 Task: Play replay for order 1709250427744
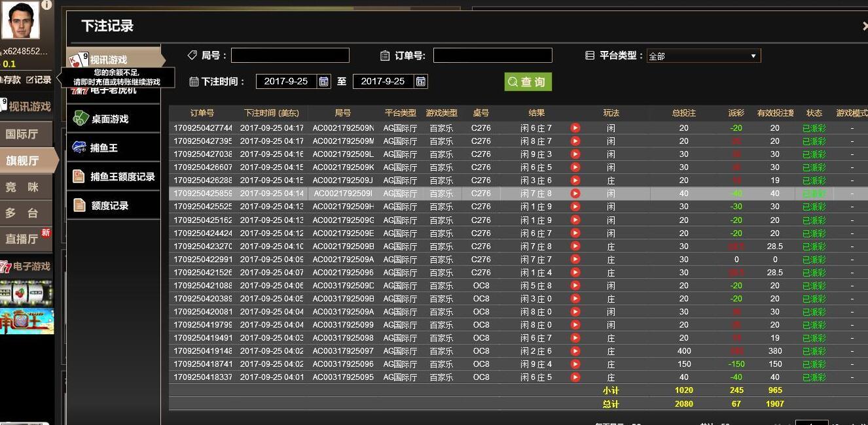(x=575, y=128)
